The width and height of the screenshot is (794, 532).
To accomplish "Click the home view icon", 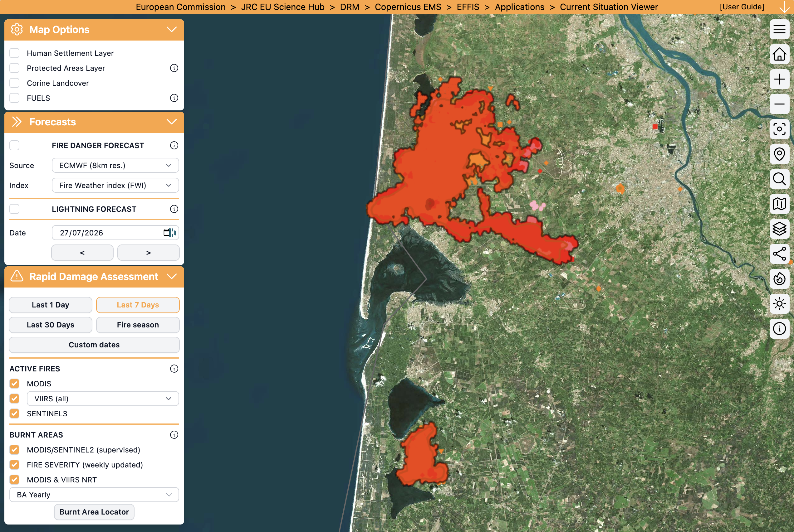I will (x=779, y=54).
